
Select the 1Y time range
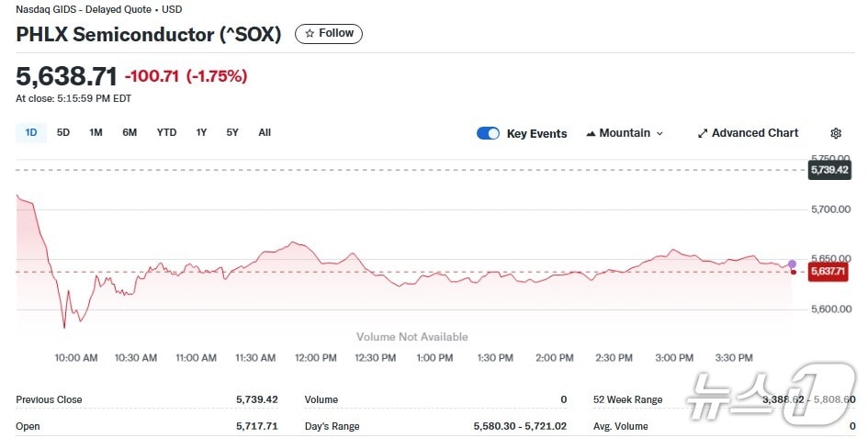pos(201,132)
